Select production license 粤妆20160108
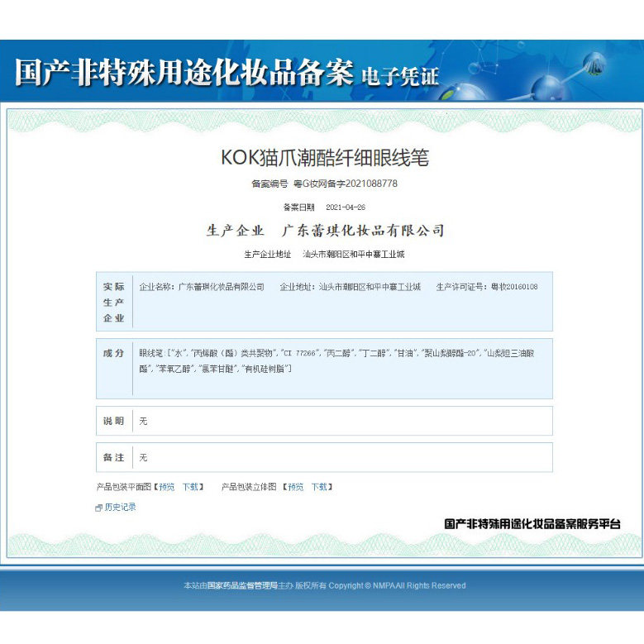The height and width of the screenshot is (644, 644). (514, 287)
